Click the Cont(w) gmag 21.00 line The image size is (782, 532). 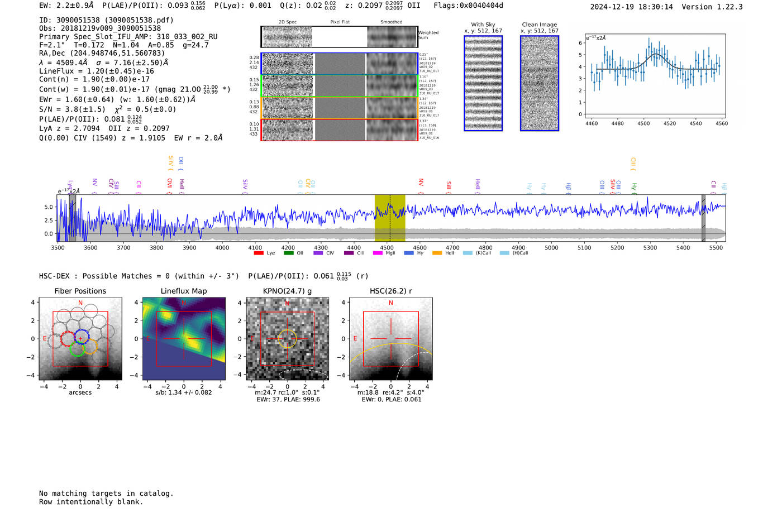point(135,89)
